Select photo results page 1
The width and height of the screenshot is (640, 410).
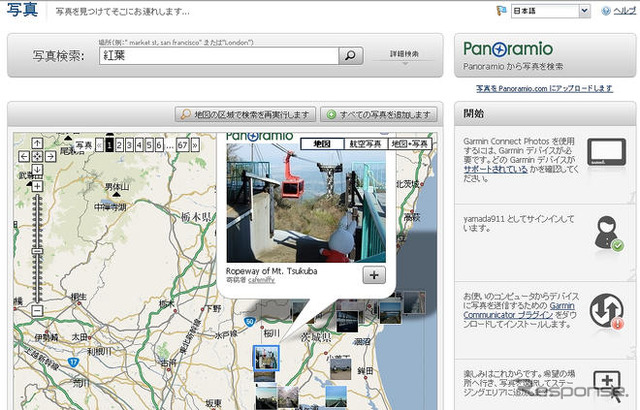tap(109, 145)
